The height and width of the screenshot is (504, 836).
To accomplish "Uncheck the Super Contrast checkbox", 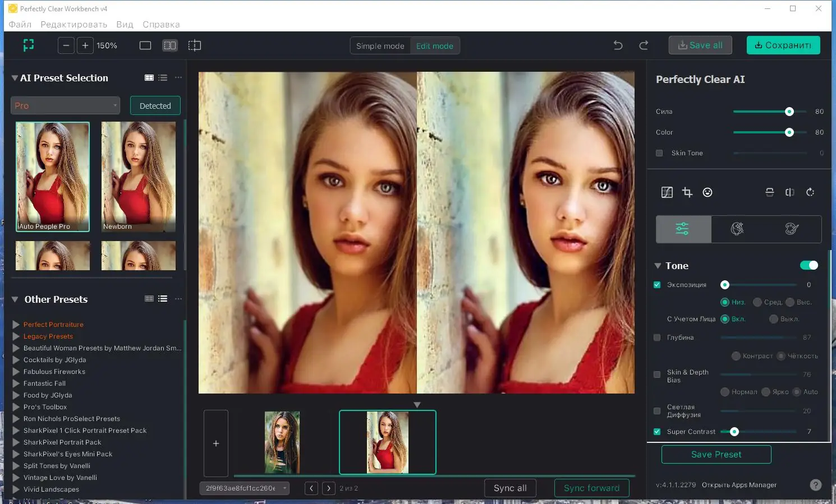I will [x=657, y=432].
